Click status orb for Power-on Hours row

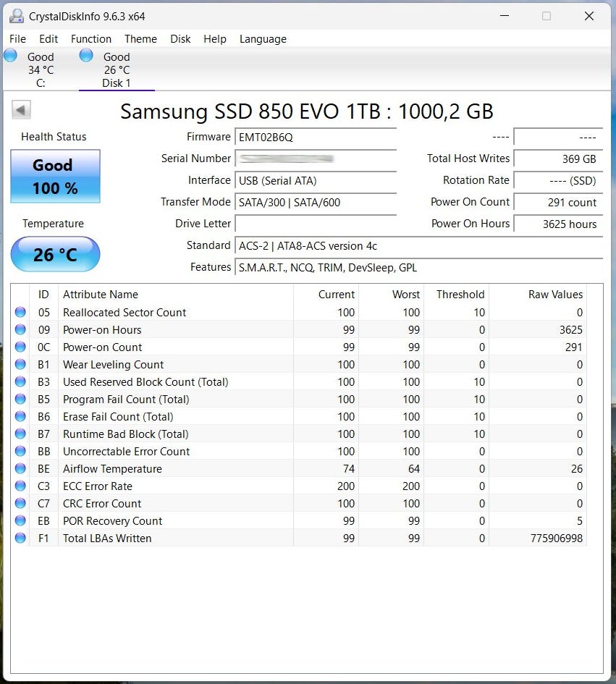[20, 329]
